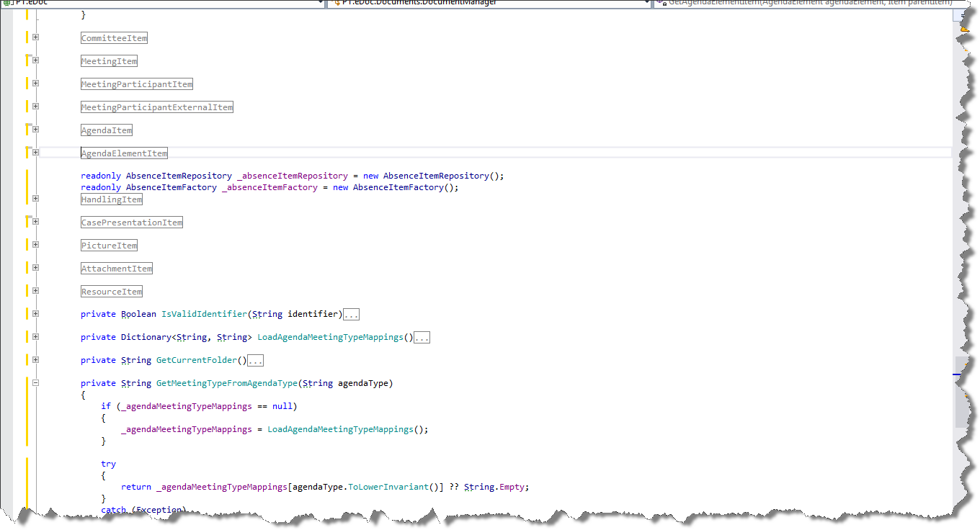Collapse the GetMeetingTypeFromAgendaType method
980x530 pixels.
(35, 383)
